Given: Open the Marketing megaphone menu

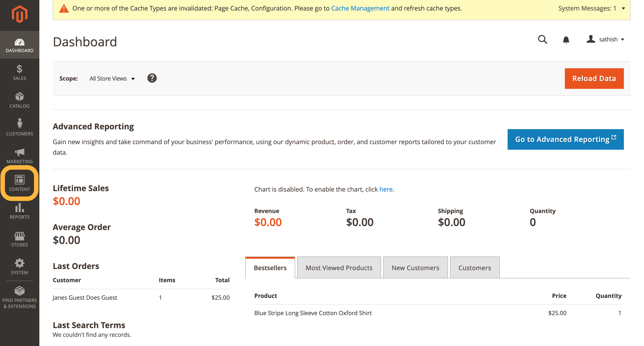Looking at the screenshot, I should 19,156.
